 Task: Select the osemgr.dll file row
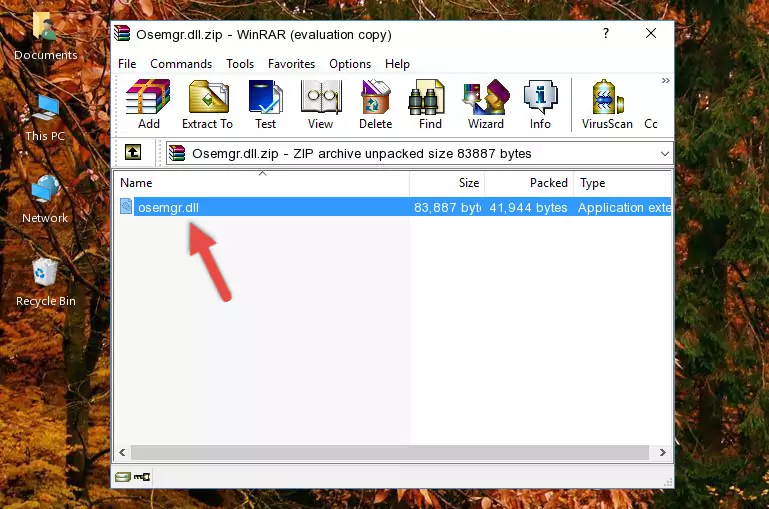click(x=393, y=207)
